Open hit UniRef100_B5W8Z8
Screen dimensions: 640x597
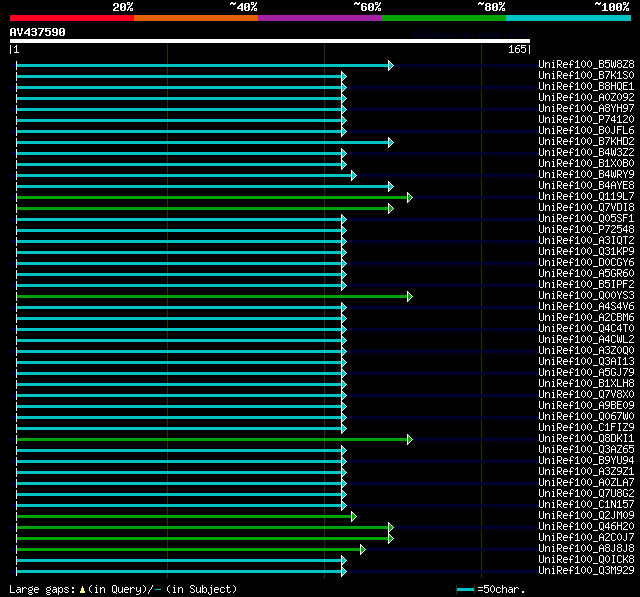[x=586, y=64]
